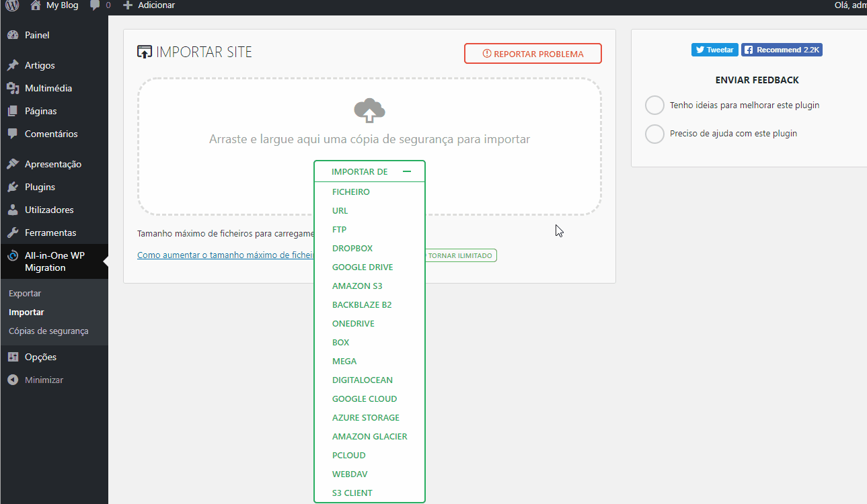Click the Ferramentas wrench icon
This screenshot has width=867, height=504.
(13, 233)
